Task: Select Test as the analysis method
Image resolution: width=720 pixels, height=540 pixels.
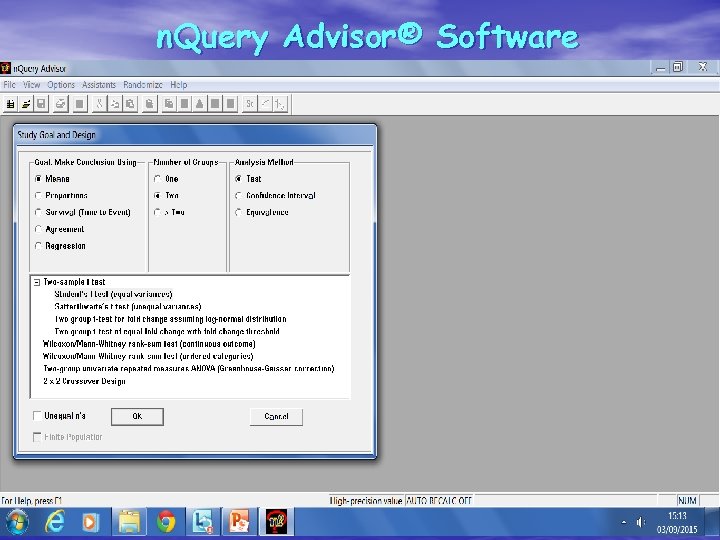Action: [238, 179]
